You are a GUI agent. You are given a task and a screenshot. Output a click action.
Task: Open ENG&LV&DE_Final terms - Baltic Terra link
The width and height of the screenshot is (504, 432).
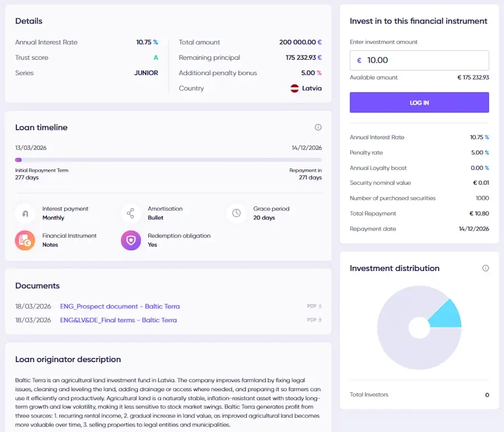118,321
